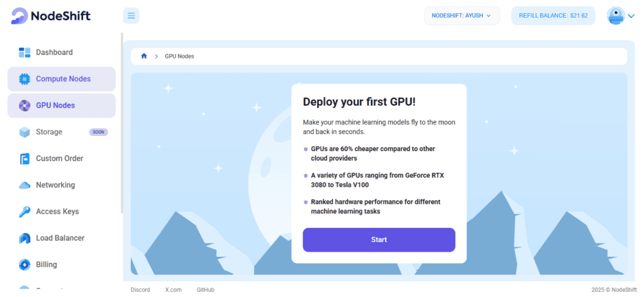Open Load Balancer in the sidebar
644x297 pixels.
click(x=62, y=238)
